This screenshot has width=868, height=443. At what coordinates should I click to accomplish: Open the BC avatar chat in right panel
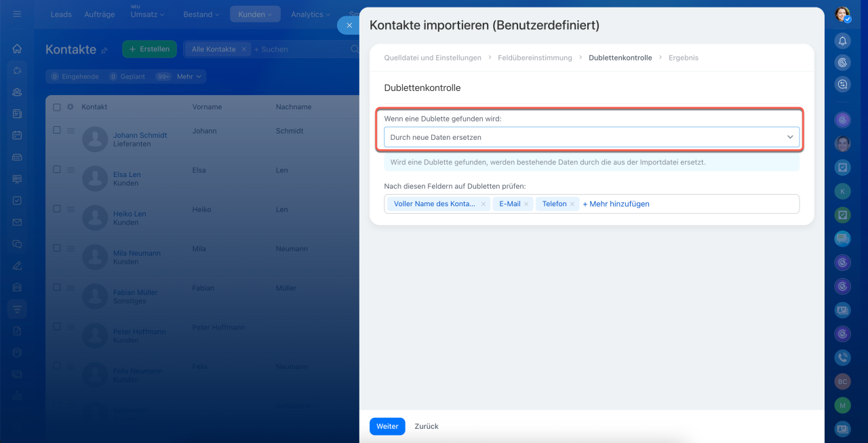coord(842,381)
